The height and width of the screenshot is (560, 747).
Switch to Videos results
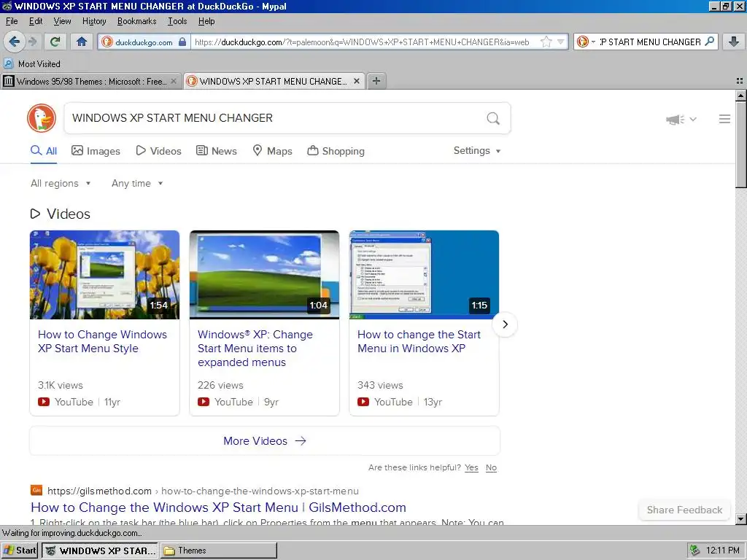pos(158,151)
